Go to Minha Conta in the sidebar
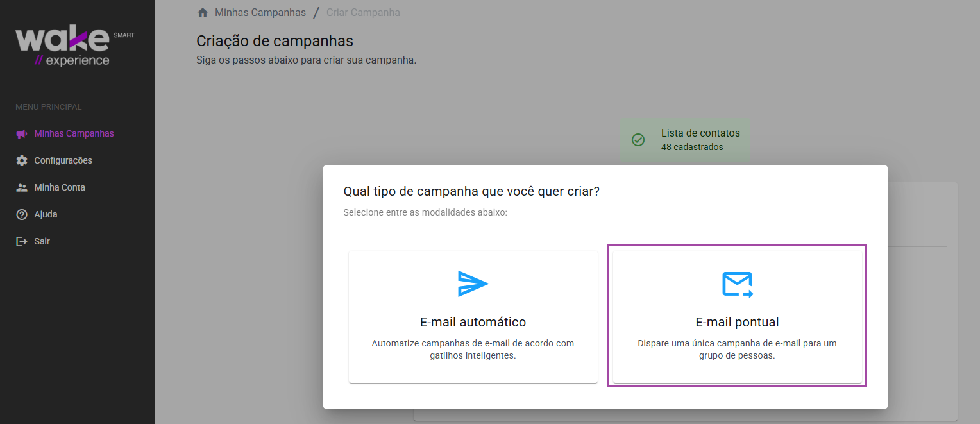The width and height of the screenshot is (980, 424). point(60,187)
